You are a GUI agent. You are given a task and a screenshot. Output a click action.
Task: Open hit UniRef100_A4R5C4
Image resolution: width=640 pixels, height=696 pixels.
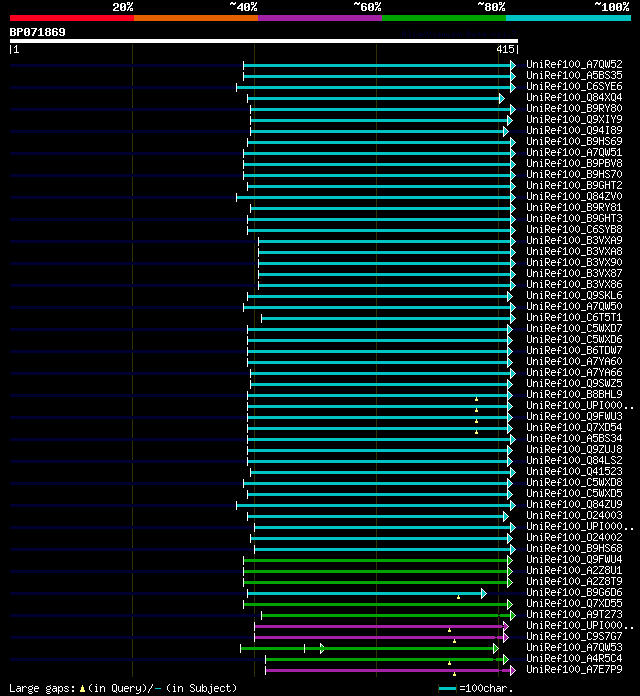click(x=574, y=658)
